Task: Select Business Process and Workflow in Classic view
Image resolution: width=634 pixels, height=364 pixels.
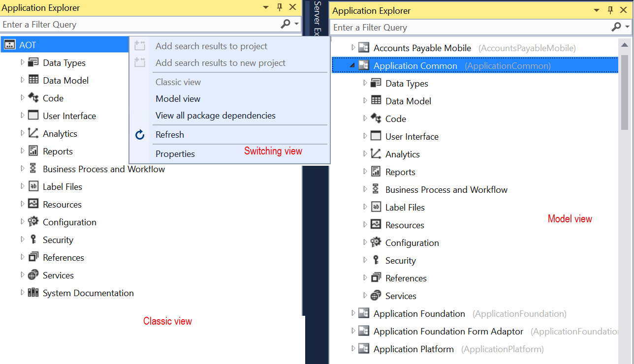Action: coord(104,169)
